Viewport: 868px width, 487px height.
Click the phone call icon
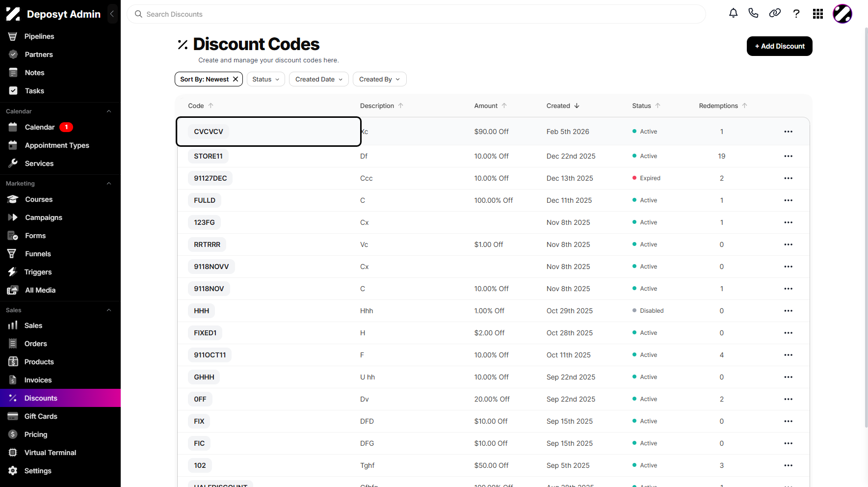[x=753, y=13]
